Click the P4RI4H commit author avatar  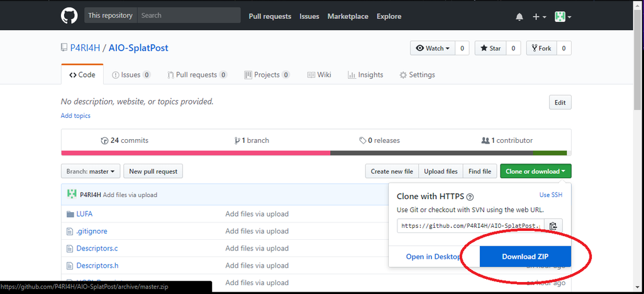coord(72,195)
